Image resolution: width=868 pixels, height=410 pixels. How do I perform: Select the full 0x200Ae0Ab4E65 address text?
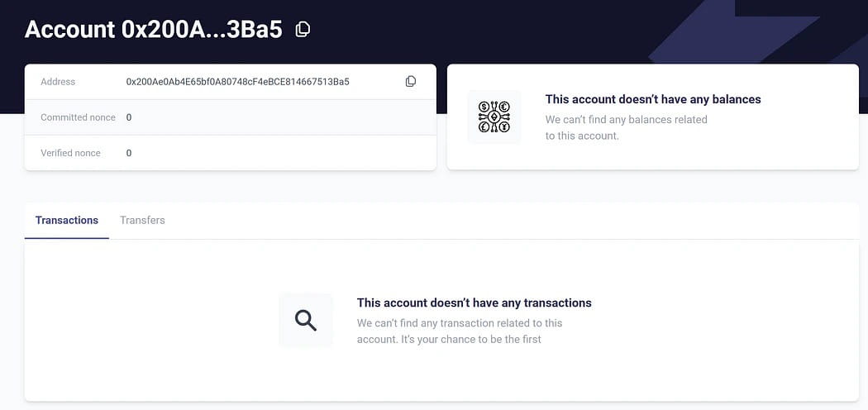[237, 82]
